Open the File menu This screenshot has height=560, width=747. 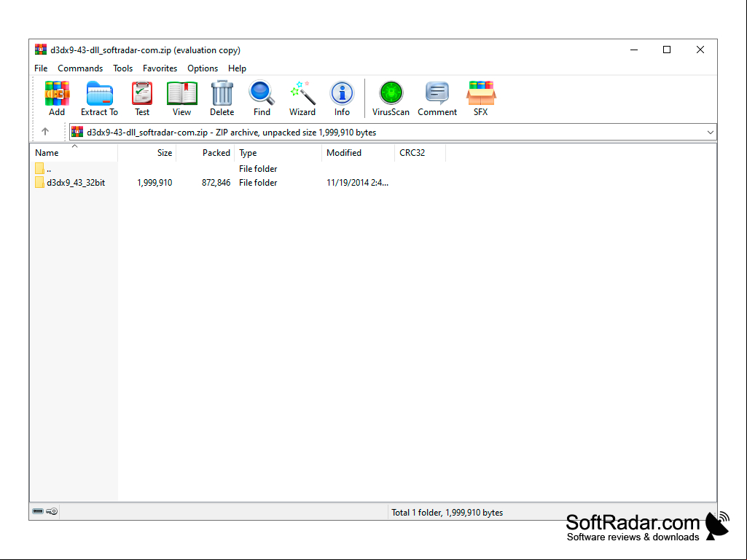tap(41, 68)
